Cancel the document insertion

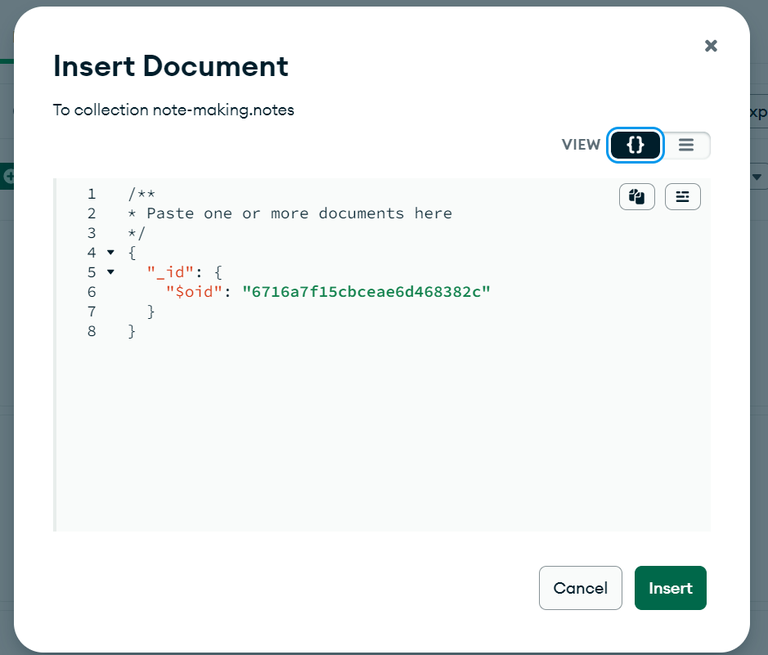(580, 588)
